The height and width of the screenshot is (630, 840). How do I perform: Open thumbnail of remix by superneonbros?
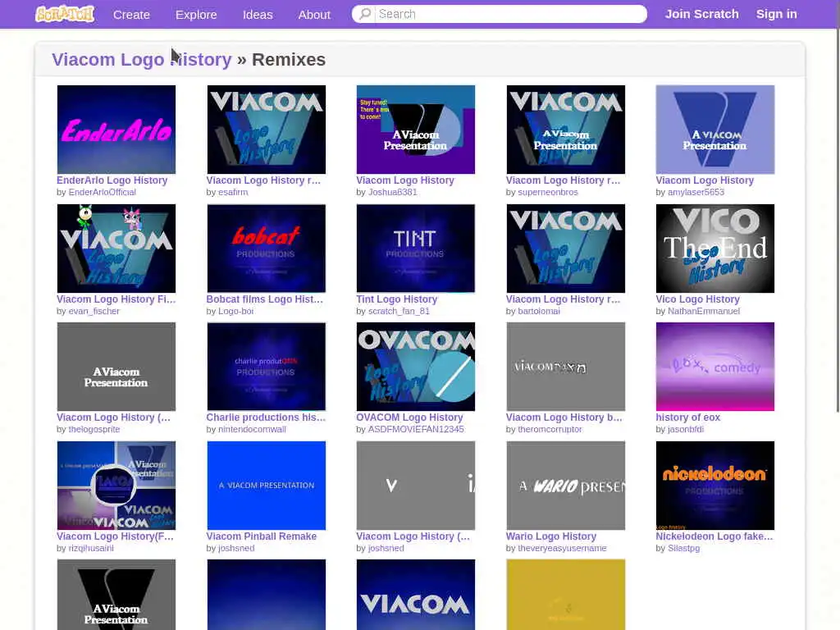[566, 129]
